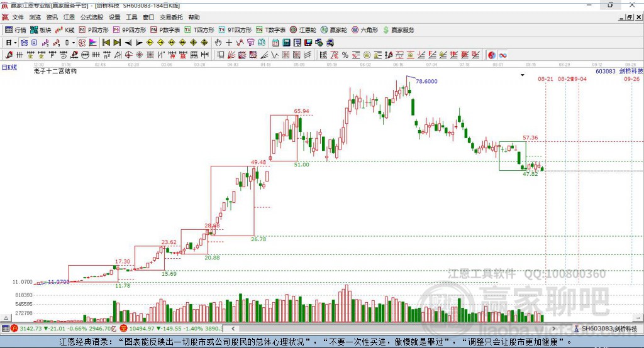Viewport: 644px width, 348px height.
Task: Select the percent % tool
Action: coord(345,55)
